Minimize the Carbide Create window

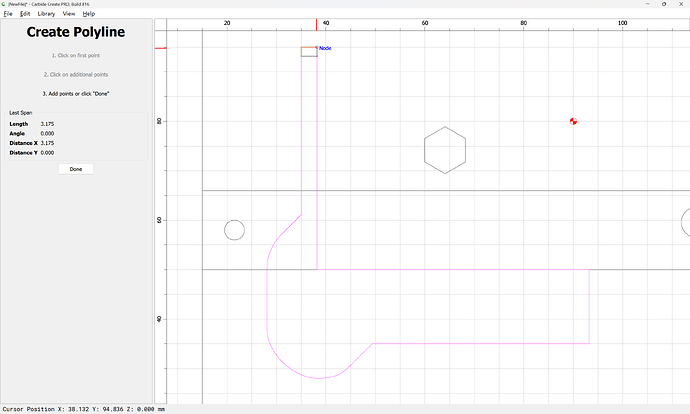coord(648,4)
